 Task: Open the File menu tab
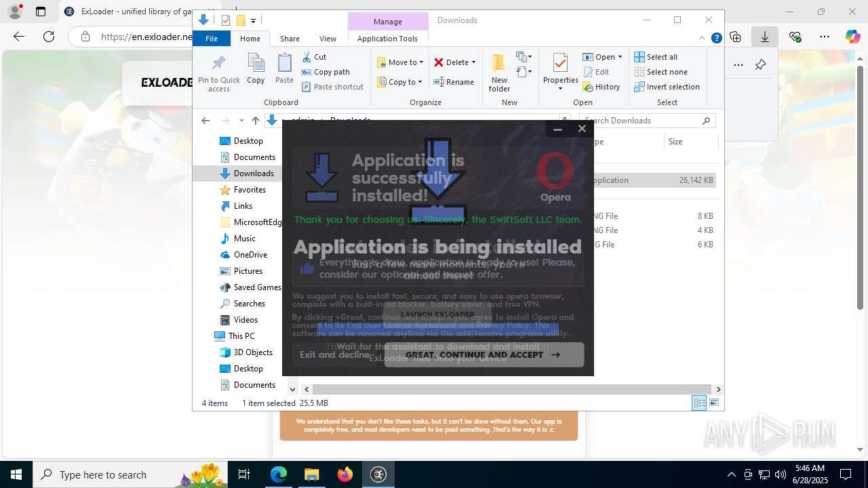pos(212,39)
